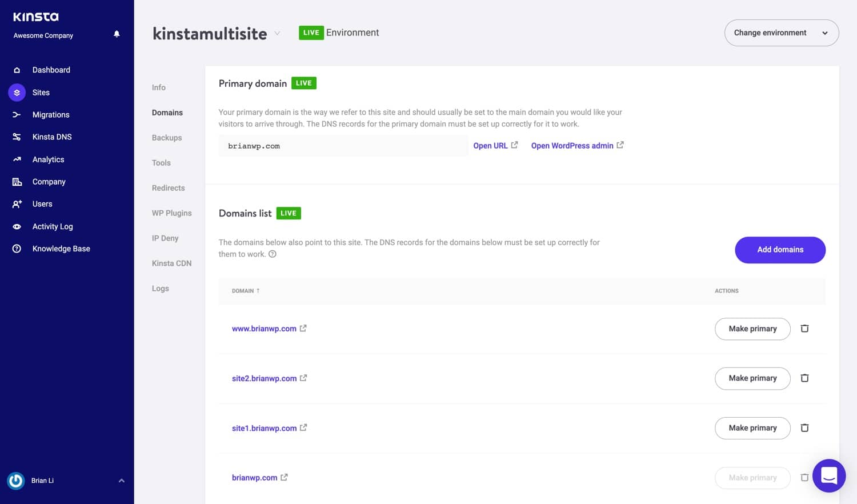
Task: Click the help question mark icon
Action: coord(273,254)
